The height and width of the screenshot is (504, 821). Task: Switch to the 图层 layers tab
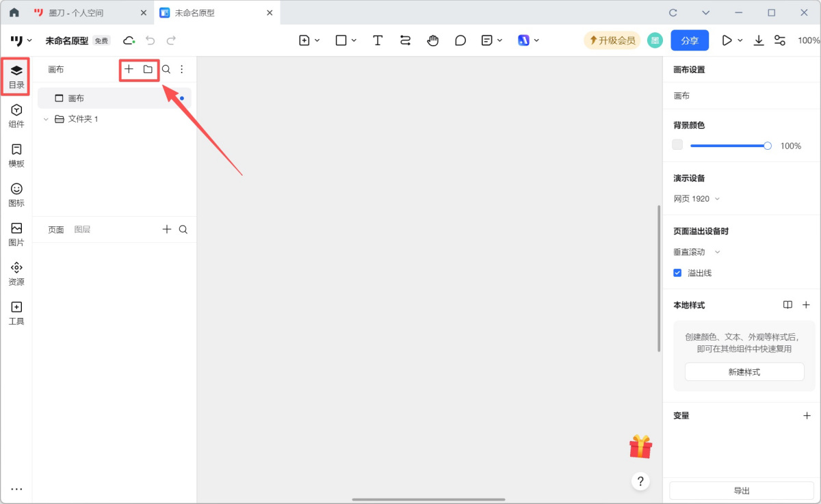[82, 230]
